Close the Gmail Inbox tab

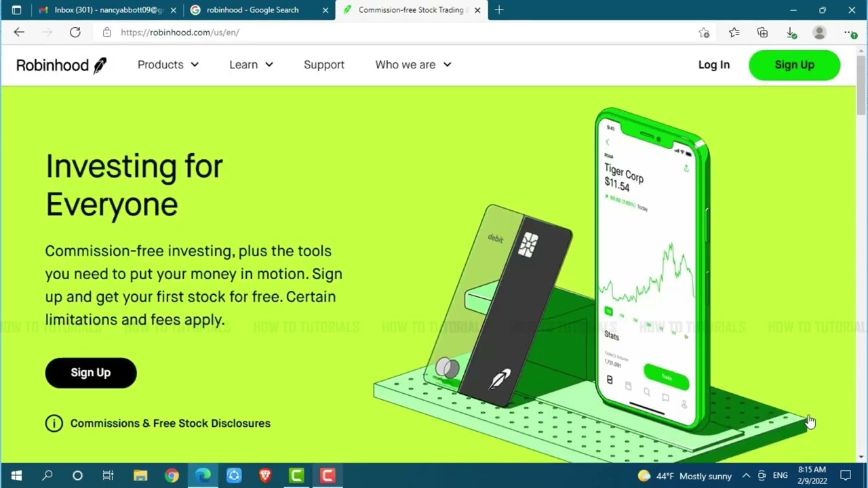pos(173,10)
